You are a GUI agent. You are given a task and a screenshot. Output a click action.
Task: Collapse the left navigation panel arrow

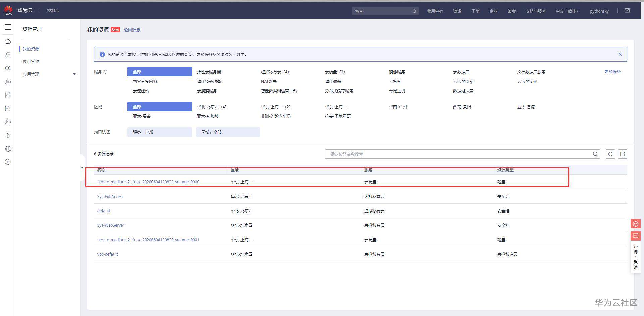[82, 167]
